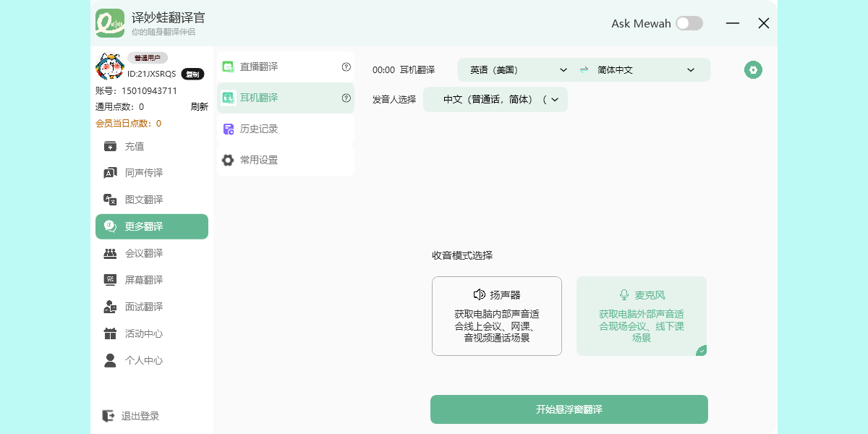Screen dimensions: 868x434
Task: Click the green settings gear icon
Action: [x=753, y=70]
